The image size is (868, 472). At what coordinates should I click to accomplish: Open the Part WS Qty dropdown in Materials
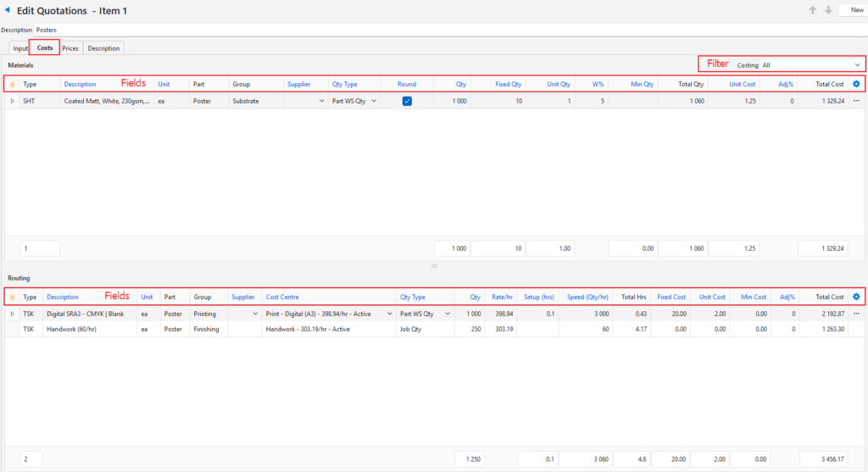click(374, 101)
